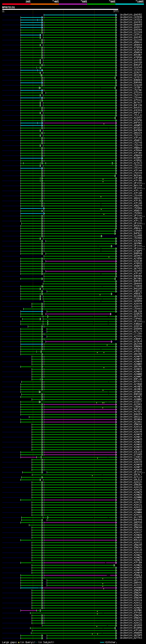The image size is (146, 644).
Task: Select the label UniRef100_C5XV99
Action: click(x=131, y=196)
